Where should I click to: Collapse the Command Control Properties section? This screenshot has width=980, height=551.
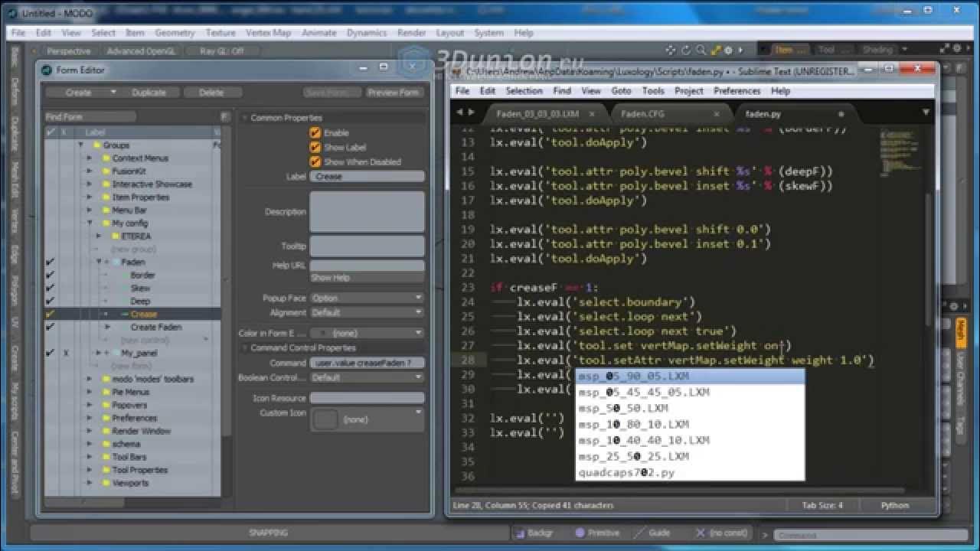245,348
